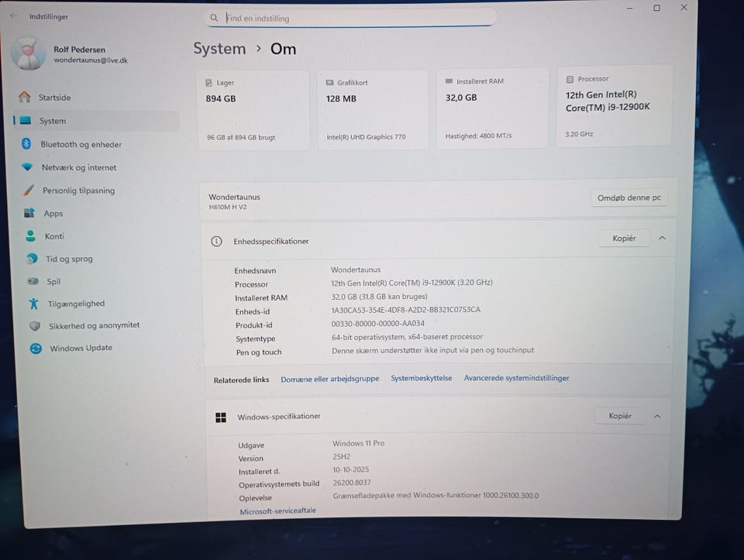Select Tid og sprog
Screen dimensions: 744x560
tap(101, 259)
